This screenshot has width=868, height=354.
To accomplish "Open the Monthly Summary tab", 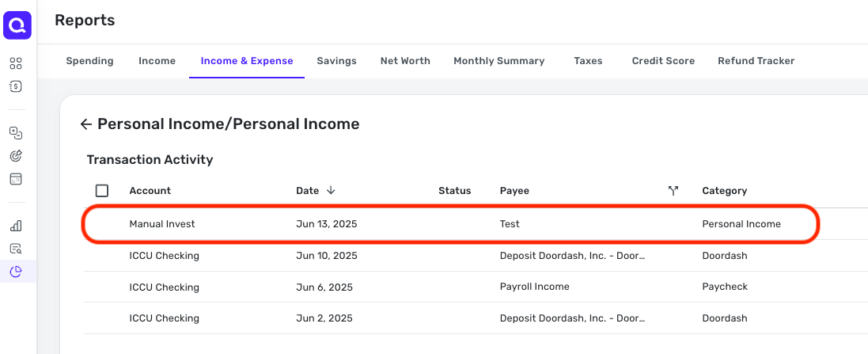I will pyautogui.click(x=498, y=61).
